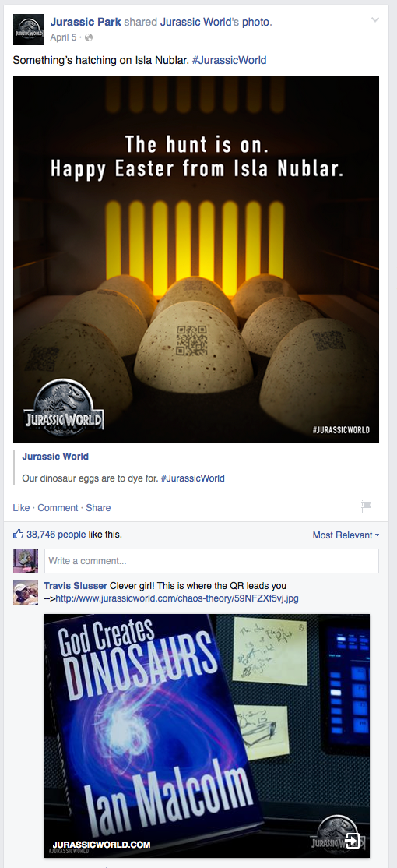This screenshot has height=868, width=397.
Task: Expand the post options chevron arrow
Action: [375, 20]
